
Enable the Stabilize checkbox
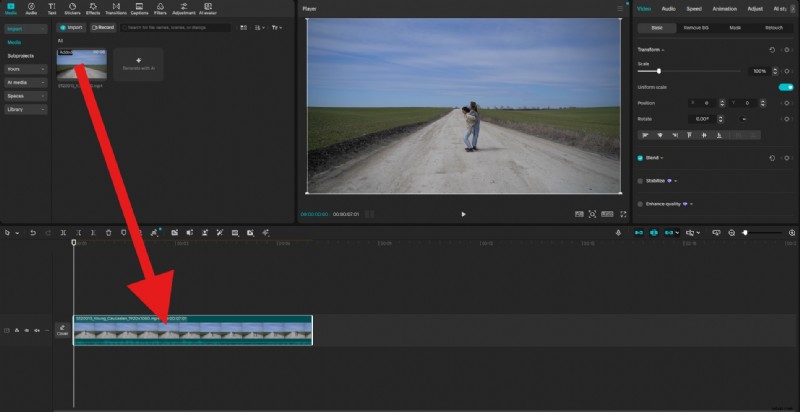tap(640, 181)
